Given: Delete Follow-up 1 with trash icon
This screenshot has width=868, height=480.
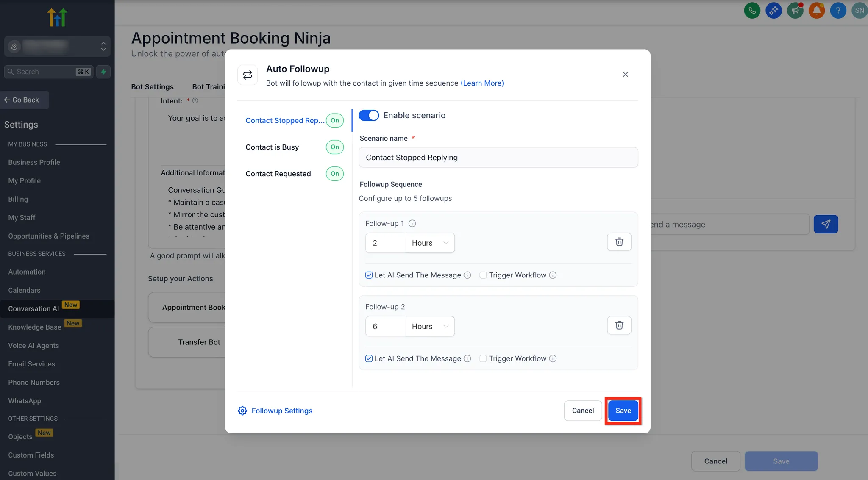Looking at the screenshot, I should [x=619, y=242].
